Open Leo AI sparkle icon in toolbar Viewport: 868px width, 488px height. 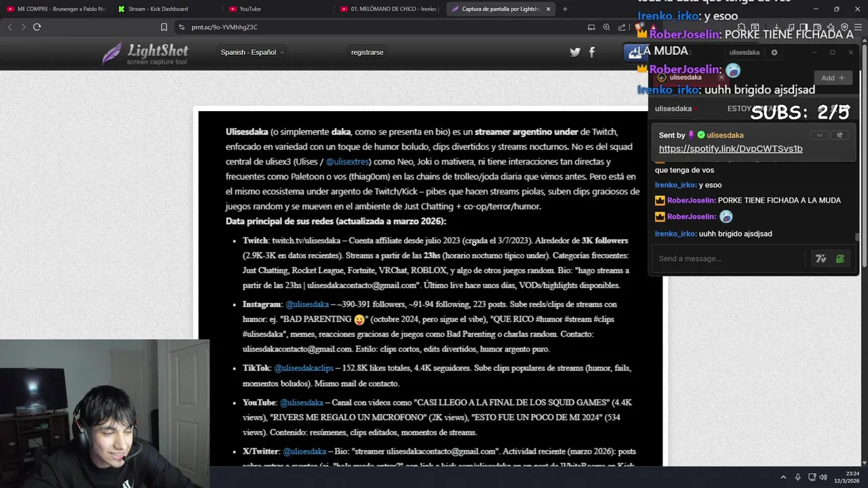[x=831, y=27]
